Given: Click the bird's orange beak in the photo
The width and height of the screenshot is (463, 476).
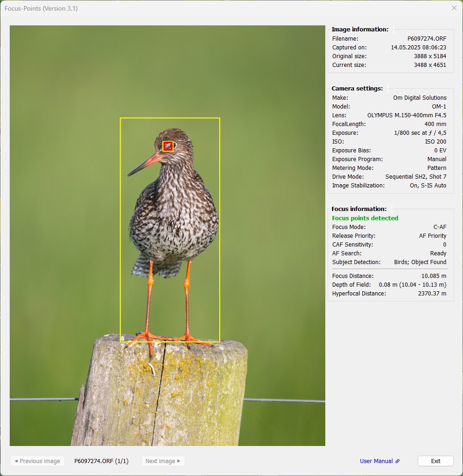Looking at the screenshot, I should coord(146,164).
